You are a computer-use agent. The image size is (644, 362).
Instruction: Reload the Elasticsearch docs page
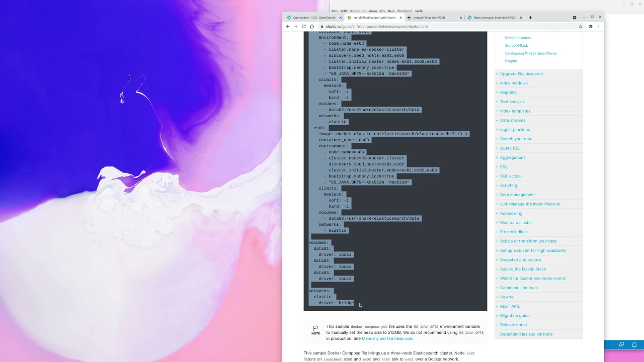point(304,26)
